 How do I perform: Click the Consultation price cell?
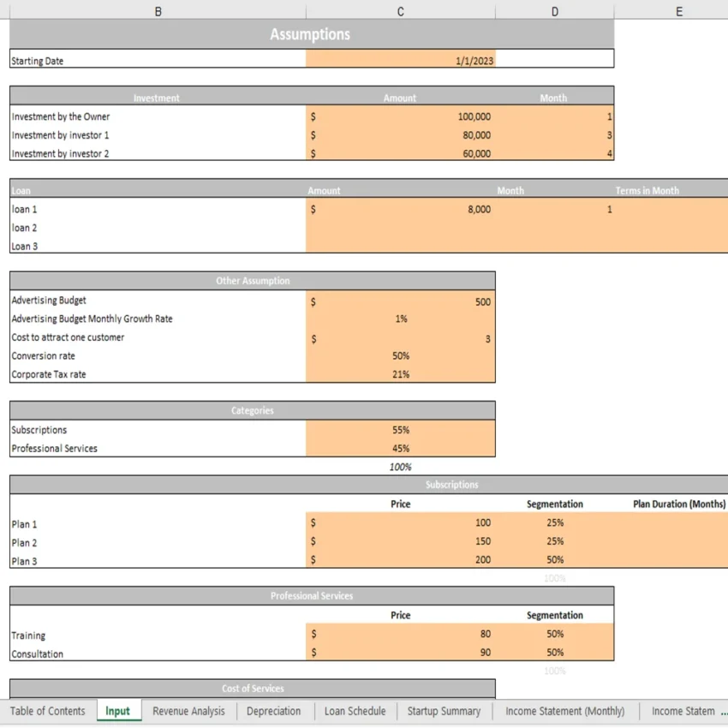[400, 653]
